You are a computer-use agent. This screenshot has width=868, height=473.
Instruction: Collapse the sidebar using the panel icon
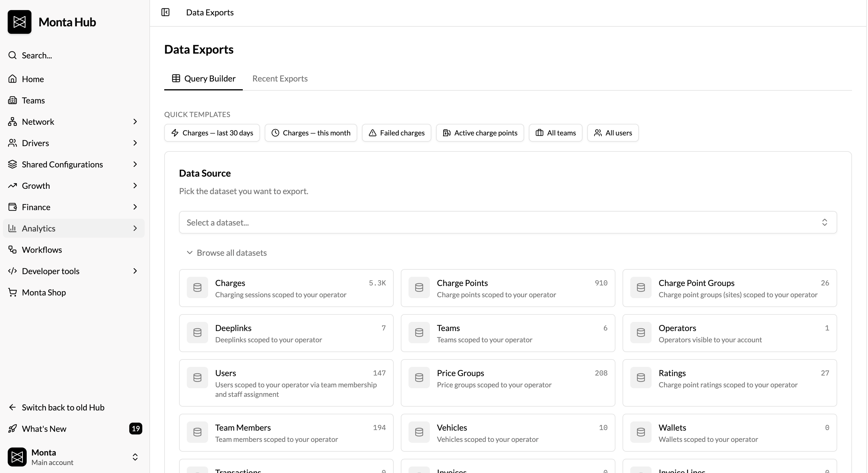pyautogui.click(x=165, y=12)
